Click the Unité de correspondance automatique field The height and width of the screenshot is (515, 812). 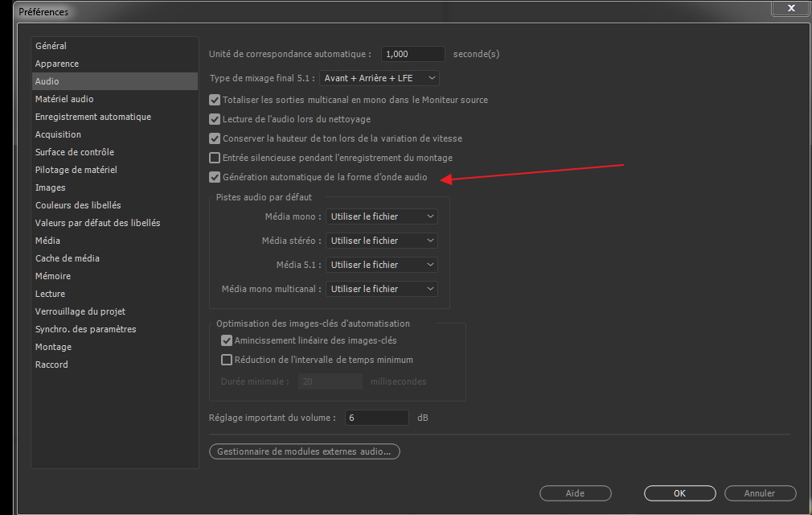[412, 54]
